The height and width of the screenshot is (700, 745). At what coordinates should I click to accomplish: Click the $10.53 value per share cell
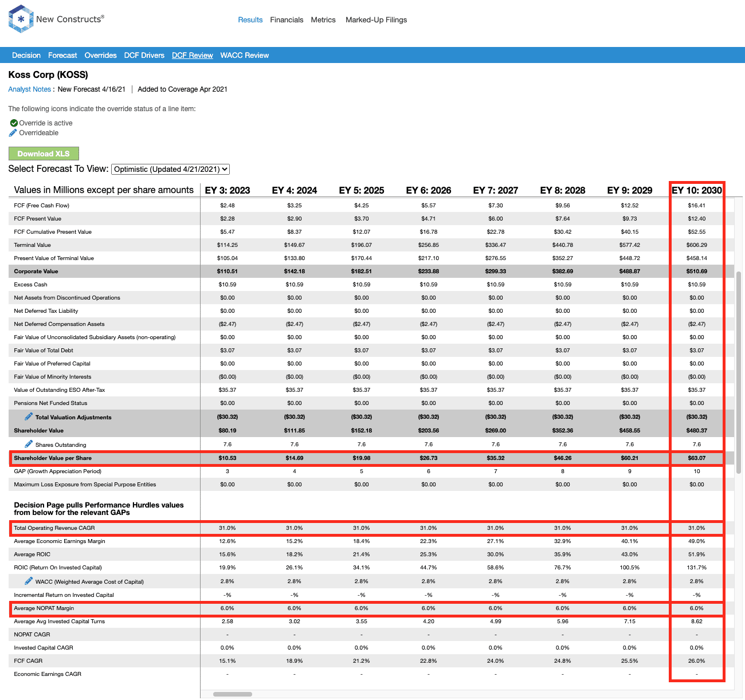228,458
